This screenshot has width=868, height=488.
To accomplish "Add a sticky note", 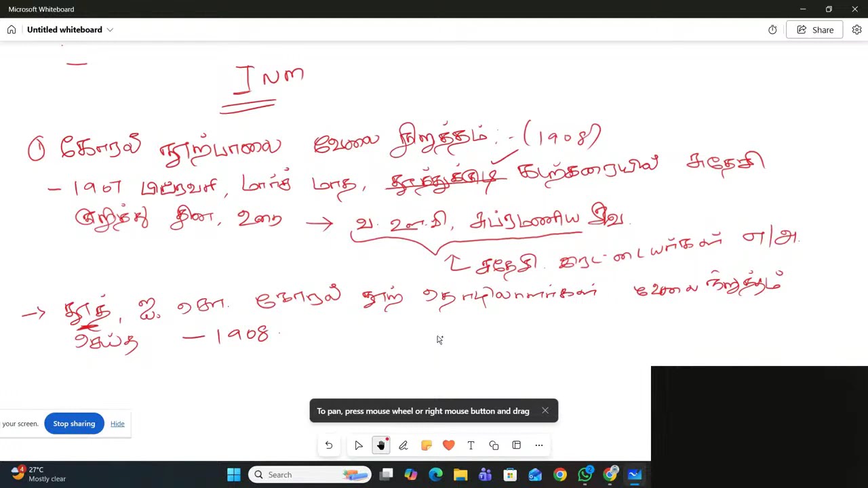I will point(427,445).
